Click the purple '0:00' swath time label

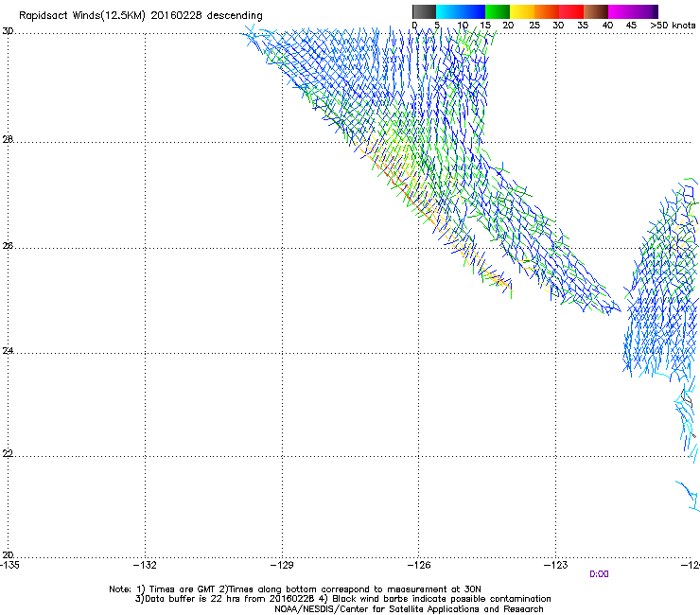(x=599, y=574)
